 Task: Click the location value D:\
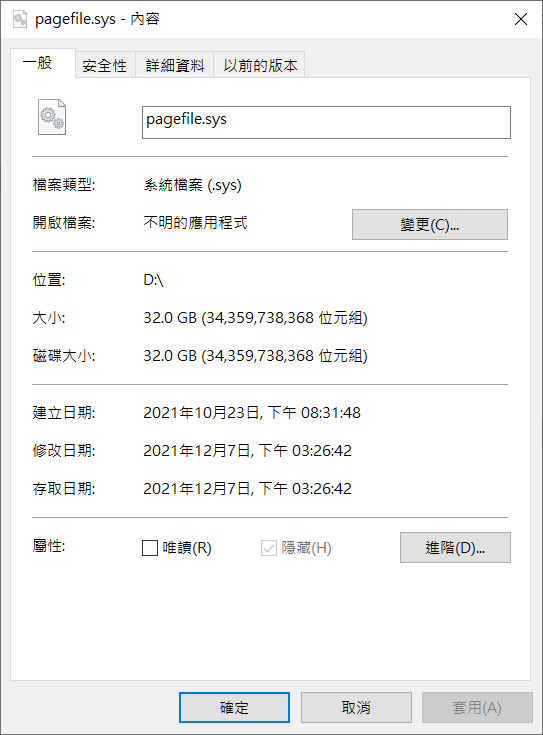(x=153, y=280)
